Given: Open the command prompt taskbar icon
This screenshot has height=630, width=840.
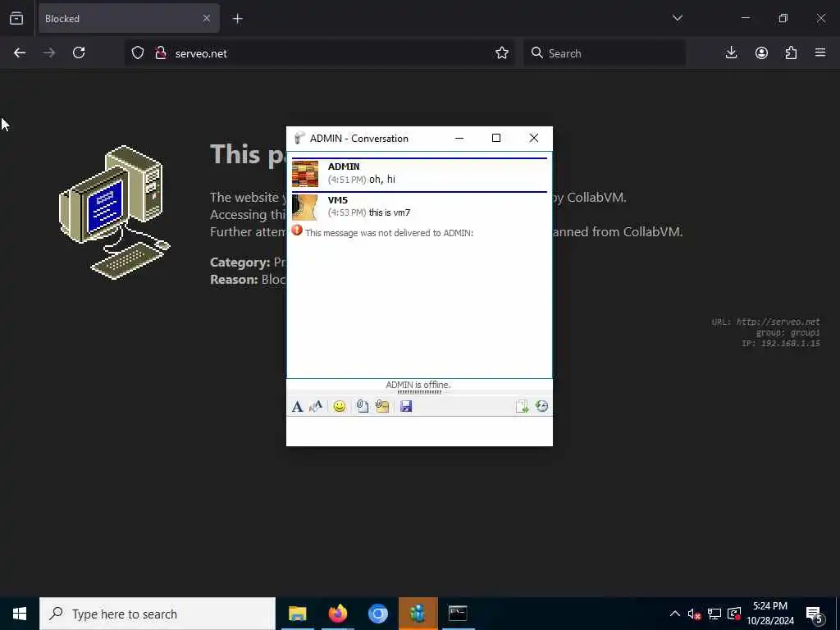Looking at the screenshot, I should (x=458, y=614).
